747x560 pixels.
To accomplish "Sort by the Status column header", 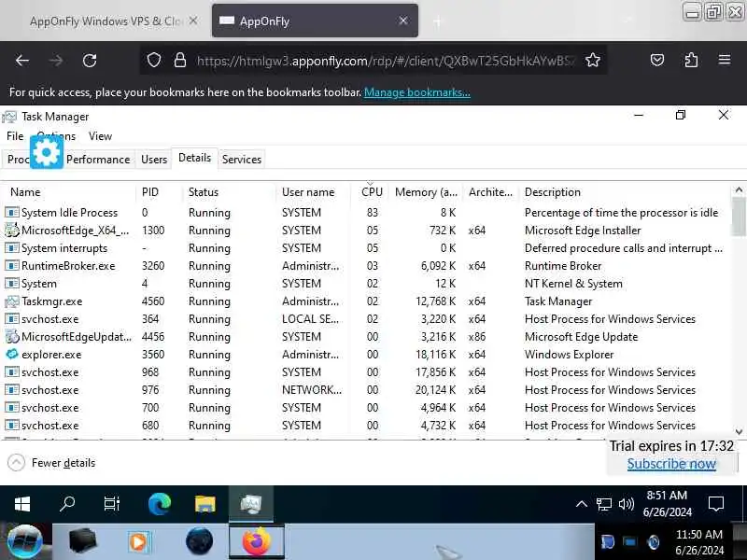I will [x=229, y=192].
